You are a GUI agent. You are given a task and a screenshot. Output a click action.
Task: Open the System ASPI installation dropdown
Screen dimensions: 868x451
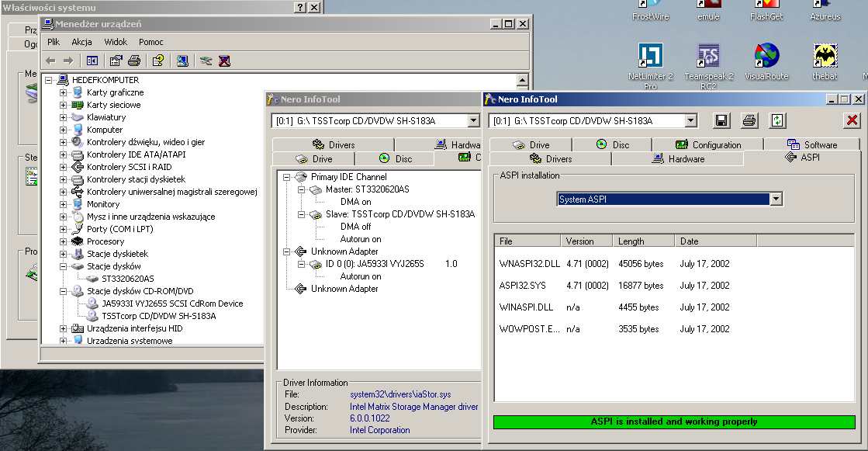pos(776,199)
